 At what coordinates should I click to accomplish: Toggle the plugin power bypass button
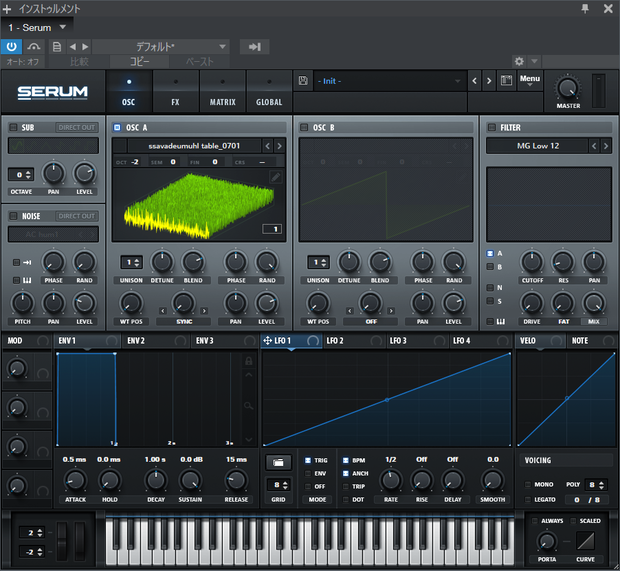click(11, 47)
